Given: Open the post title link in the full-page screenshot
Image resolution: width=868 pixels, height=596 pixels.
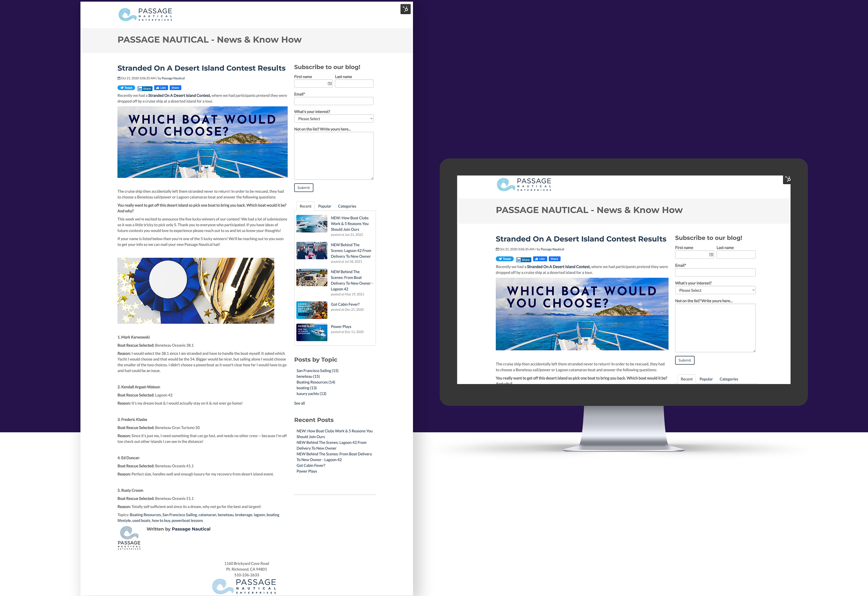Looking at the screenshot, I should (x=201, y=68).
